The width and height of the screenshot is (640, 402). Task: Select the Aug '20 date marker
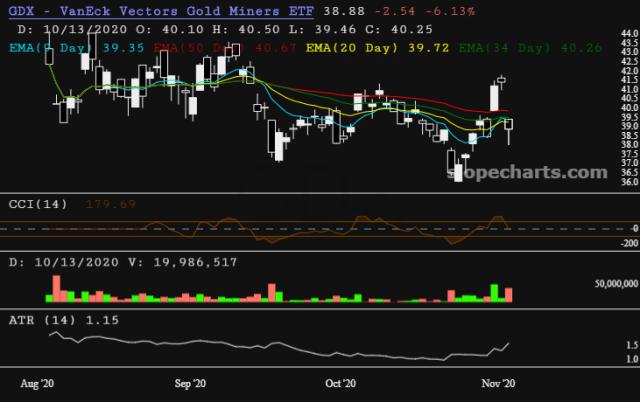[37, 383]
